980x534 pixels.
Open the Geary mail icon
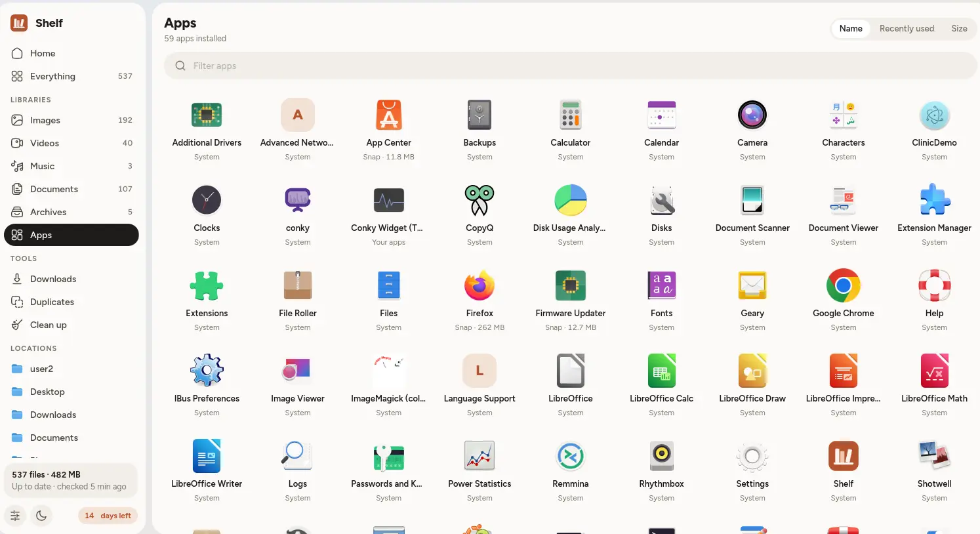[752, 285]
